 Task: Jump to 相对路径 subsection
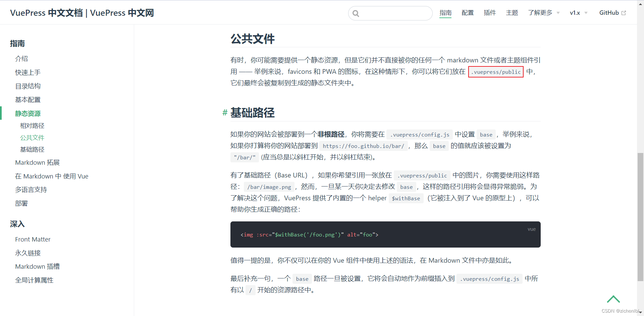coord(32,126)
